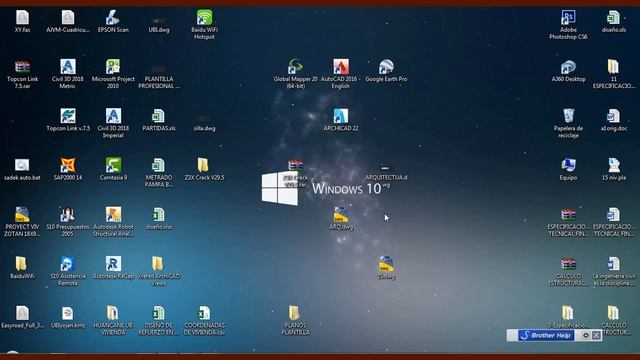Launch Camtasia 9 shortcut
Image resolution: width=640 pixels, height=360 pixels.
(x=113, y=165)
